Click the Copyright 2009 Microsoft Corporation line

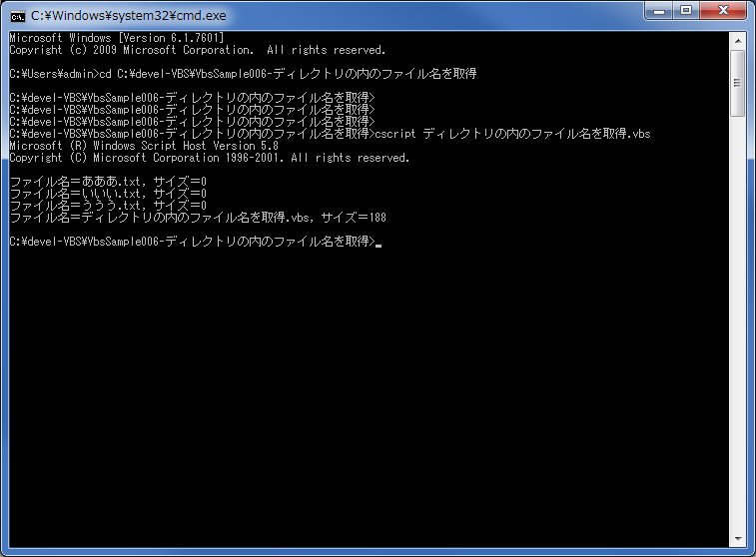point(197,50)
